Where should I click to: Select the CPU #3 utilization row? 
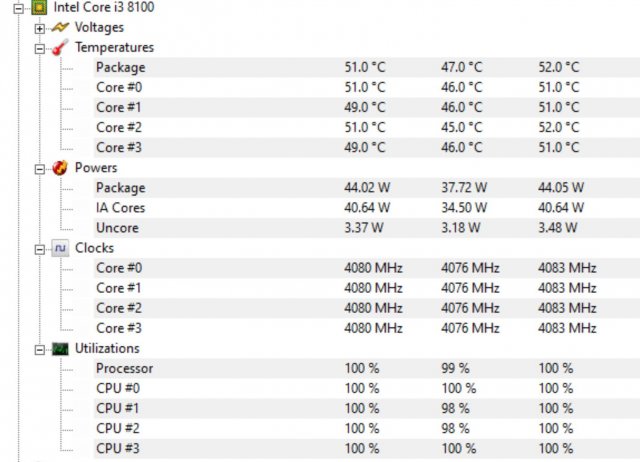[x=118, y=448]
